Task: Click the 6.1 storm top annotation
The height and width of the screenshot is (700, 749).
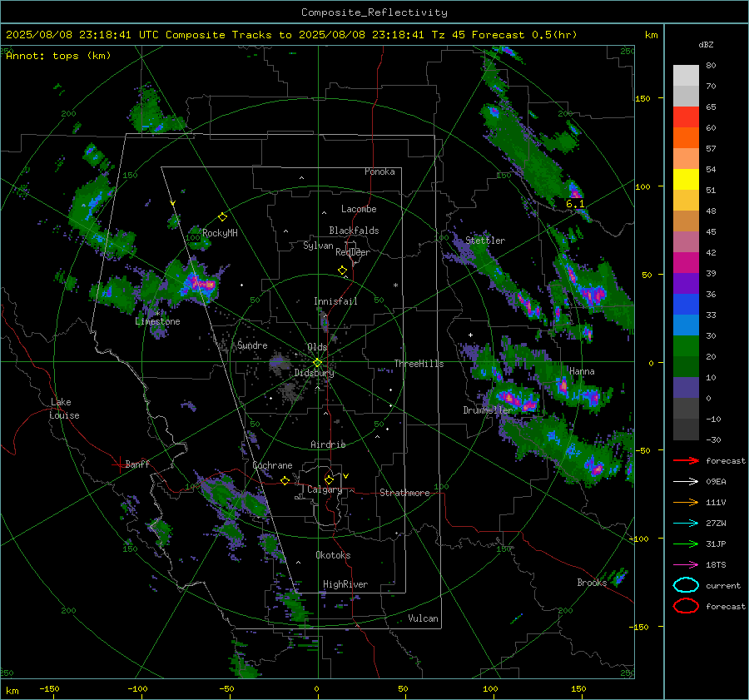Action: tap(575, 204)
